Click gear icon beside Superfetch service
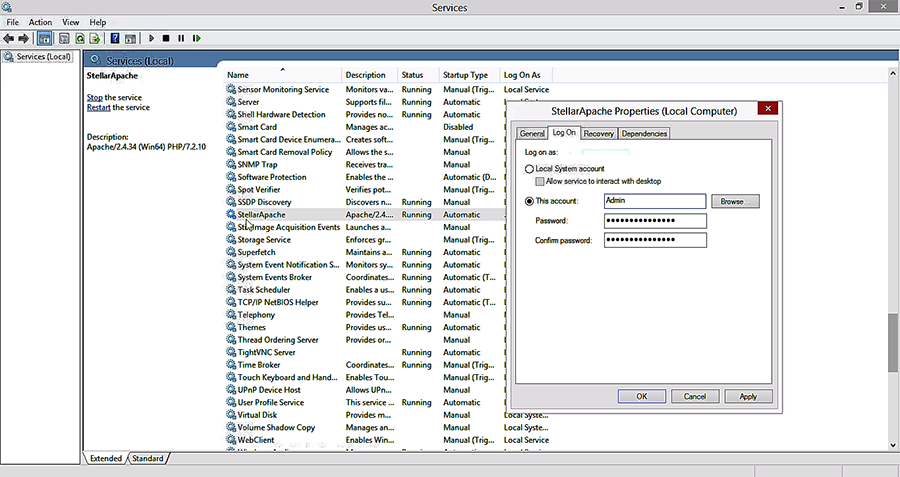This screenshot has height=477, width=900. [x=231, y=252]
